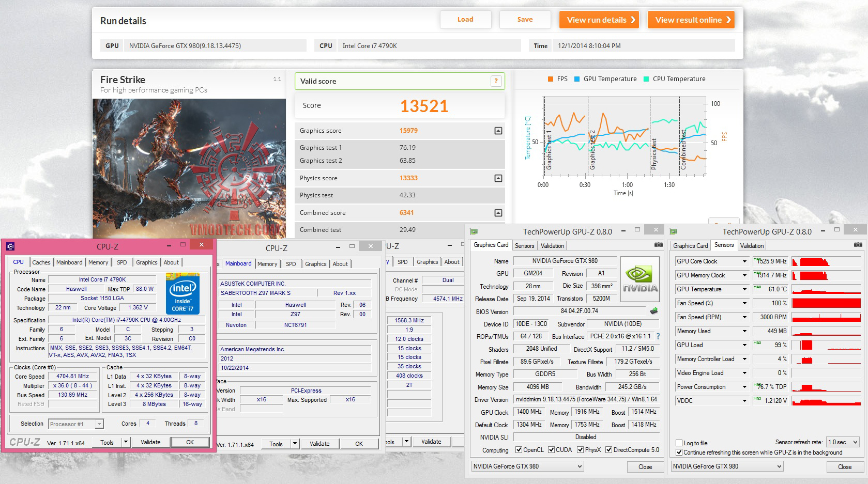
Task: Click the NVIDIA logo in GPU-Z
Action: pyautogui.click(x=640, y=279)
